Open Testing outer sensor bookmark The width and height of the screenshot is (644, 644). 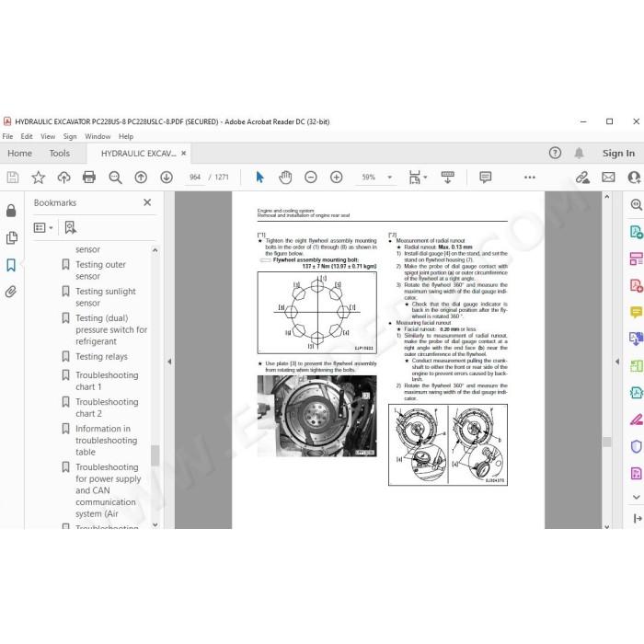(100, 270)
